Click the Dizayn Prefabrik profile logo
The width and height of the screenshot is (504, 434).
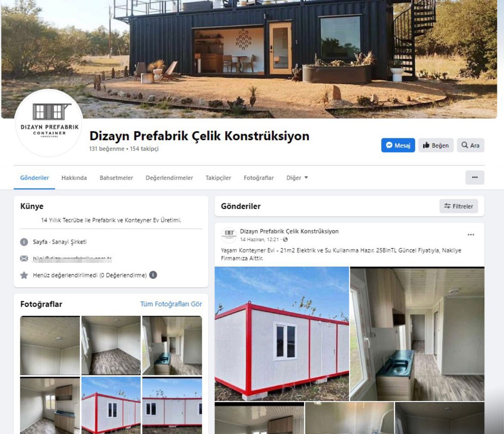pos(49,123)
